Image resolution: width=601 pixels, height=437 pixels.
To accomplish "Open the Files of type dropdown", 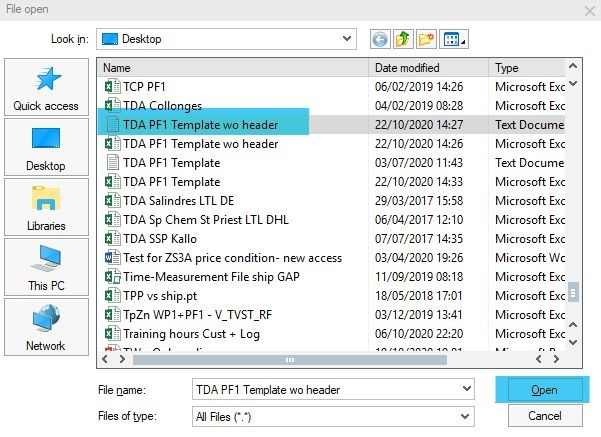I will (x=466, y=414).
